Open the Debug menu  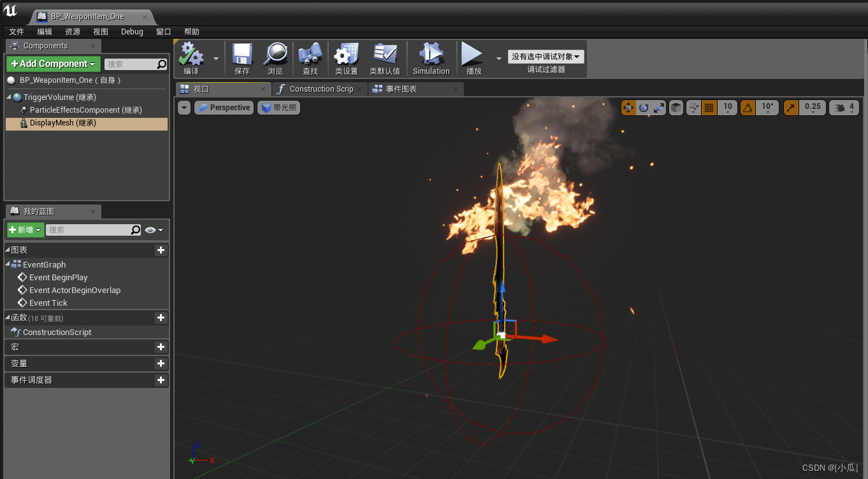132,32
